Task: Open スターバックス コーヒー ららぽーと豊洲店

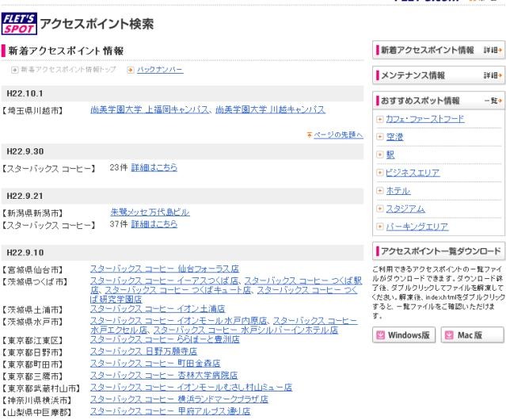Action: [165, 340]
